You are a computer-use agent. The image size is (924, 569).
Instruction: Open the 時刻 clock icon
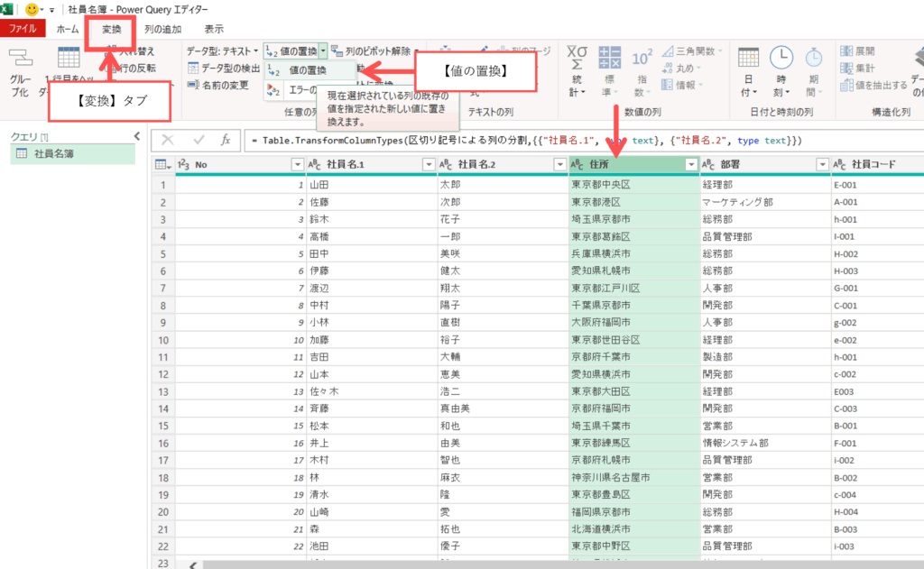[x=781, y=60]
